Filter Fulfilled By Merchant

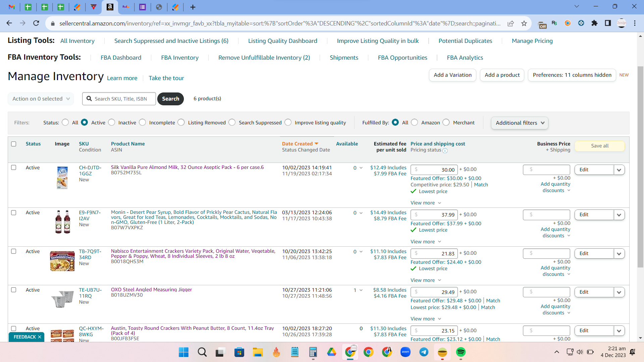point(446,122)
